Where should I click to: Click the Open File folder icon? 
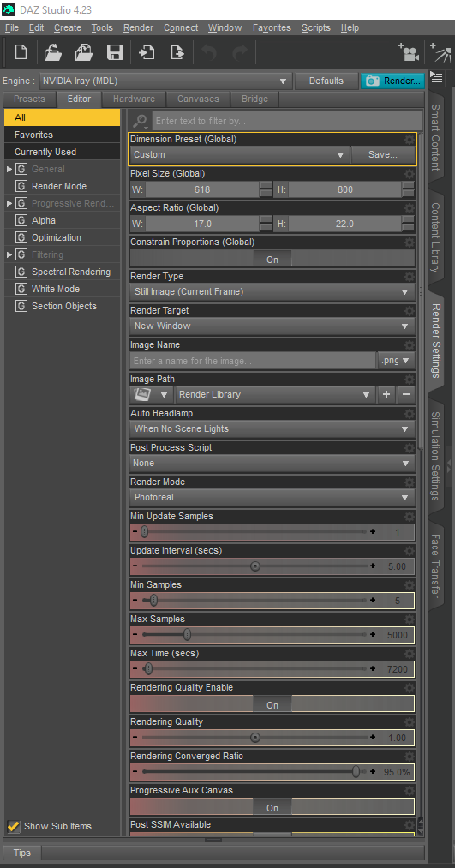52,52
